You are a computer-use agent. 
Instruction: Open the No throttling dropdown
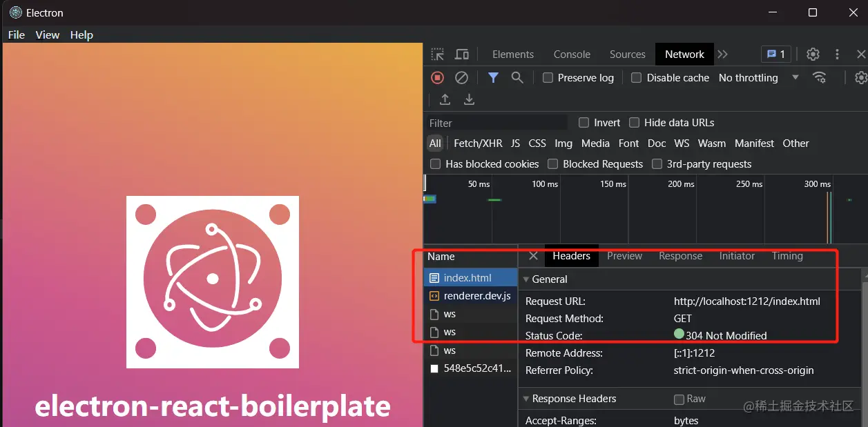[x=759, y=78]
